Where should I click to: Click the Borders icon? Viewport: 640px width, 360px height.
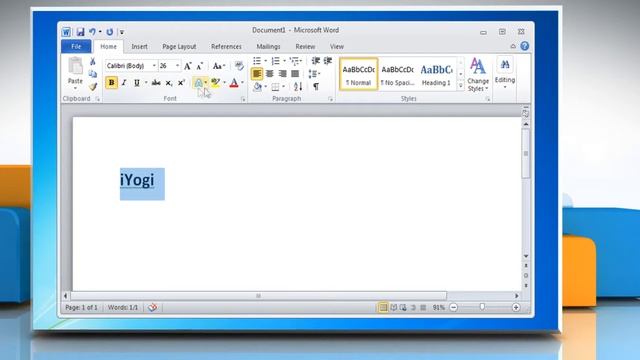(276, 87)
